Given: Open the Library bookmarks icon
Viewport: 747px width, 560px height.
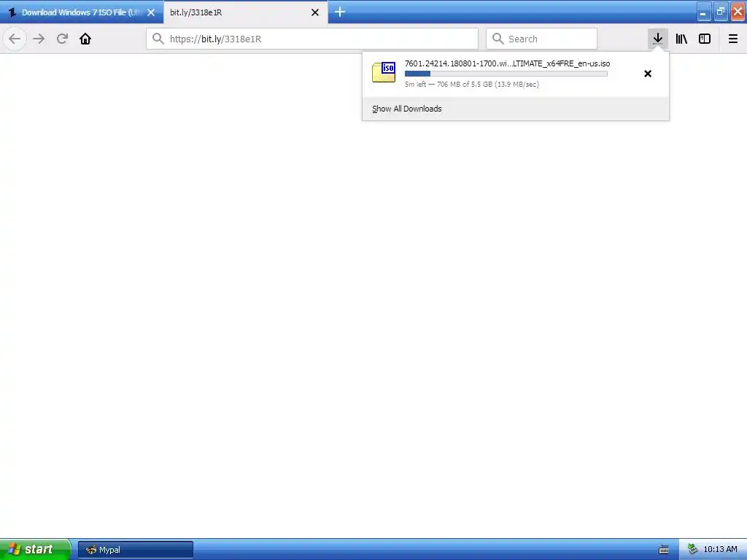Looking at the screenshot, I should click(x=681, y=39).
